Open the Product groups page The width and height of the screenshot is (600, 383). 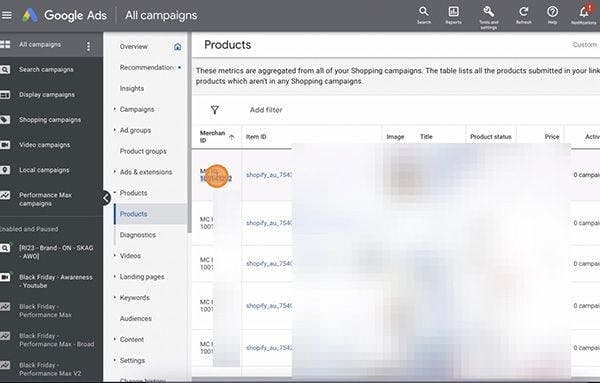[143, 151]
